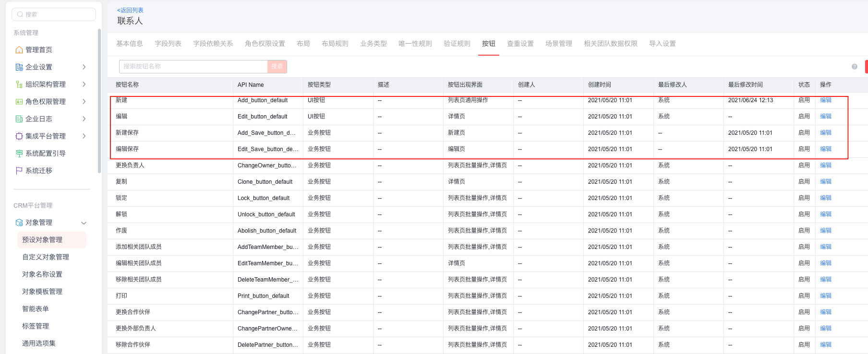Click the 企业设置 sidebar icon

pos(19,67)
